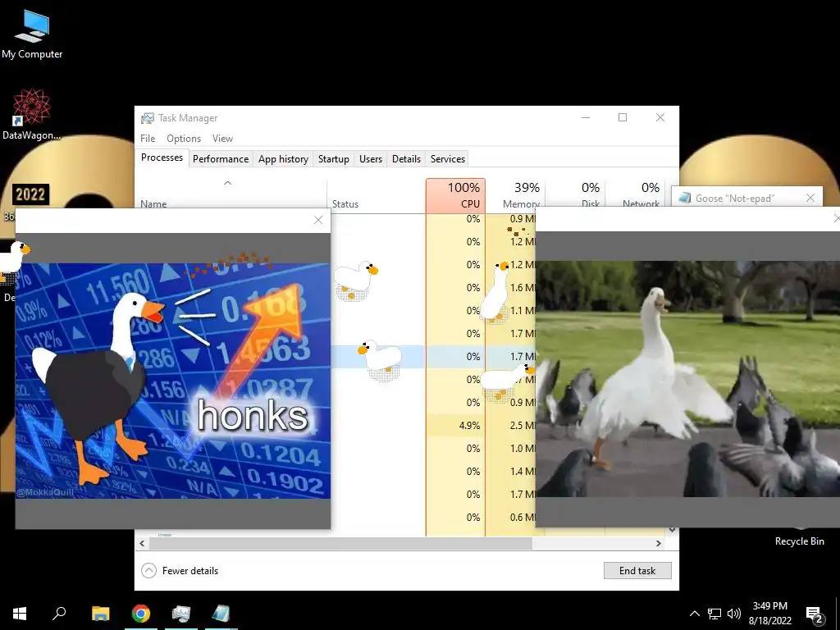This screenshot has height=630, width=840.
Task: Sort by the 100% CPU column
Action: click(x=456, y=195)
